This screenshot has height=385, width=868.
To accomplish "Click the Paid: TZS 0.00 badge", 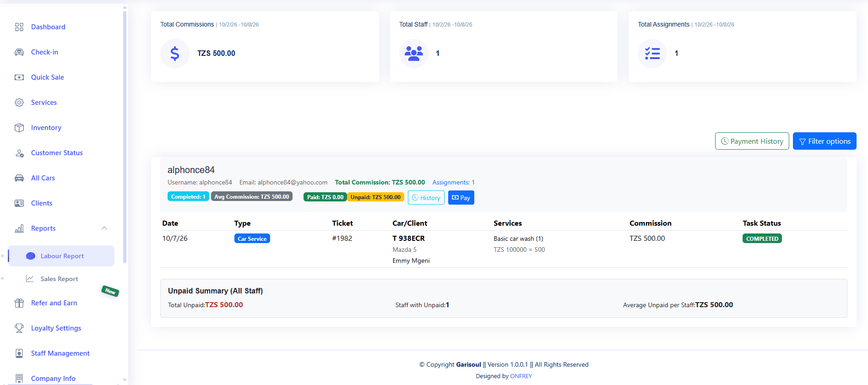I will 325,197.
